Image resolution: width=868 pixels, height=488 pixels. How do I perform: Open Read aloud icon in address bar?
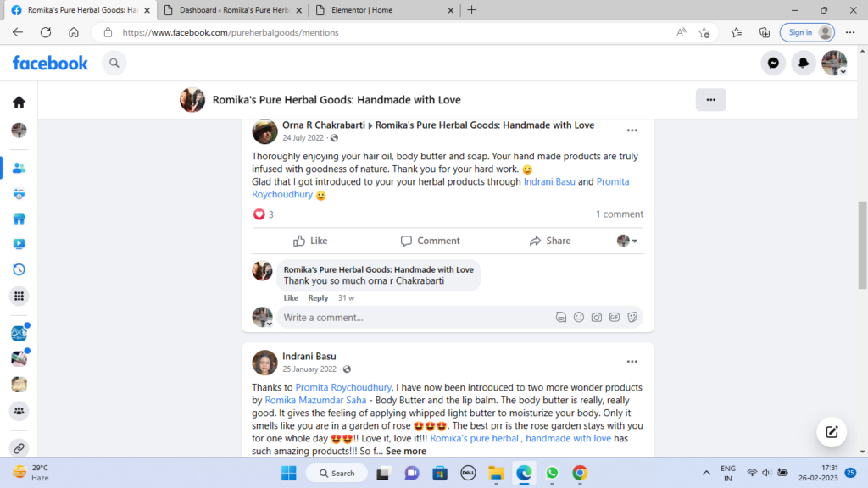[x=681, y=33]
